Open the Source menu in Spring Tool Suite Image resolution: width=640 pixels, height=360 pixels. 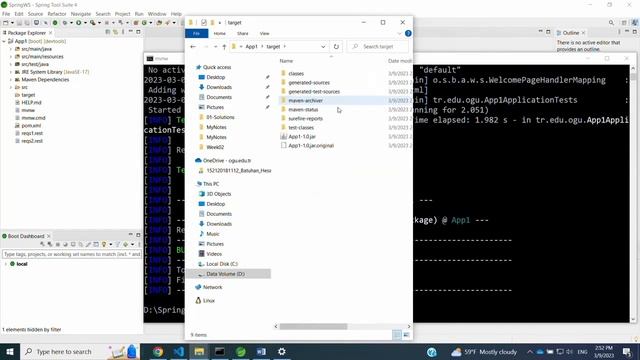pos(35,14)
